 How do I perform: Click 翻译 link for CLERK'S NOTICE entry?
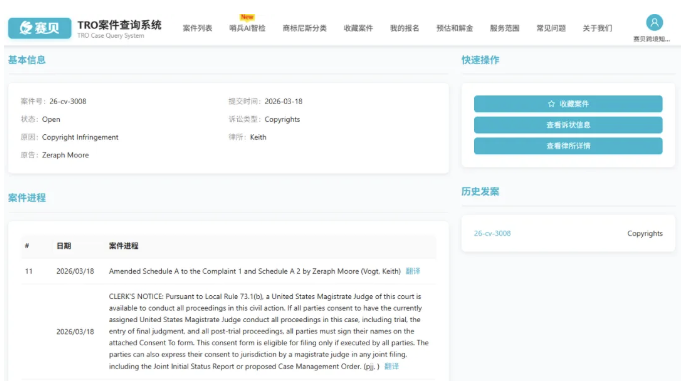(x=391, y=366)
